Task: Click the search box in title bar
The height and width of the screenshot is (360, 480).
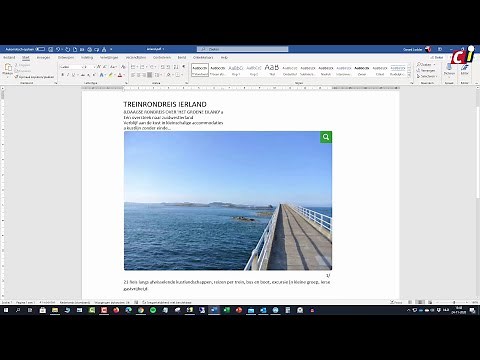Action: pos(242,49)
